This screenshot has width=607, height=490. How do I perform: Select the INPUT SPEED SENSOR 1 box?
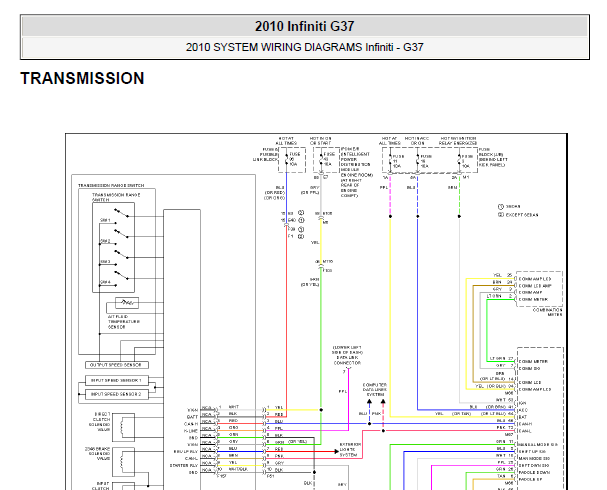[117, 380]
